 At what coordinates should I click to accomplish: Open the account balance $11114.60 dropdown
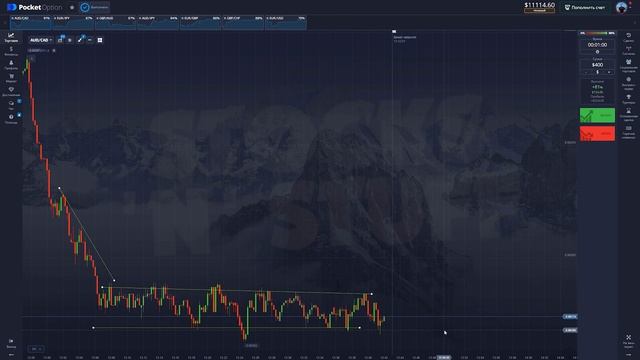point(539,7)
